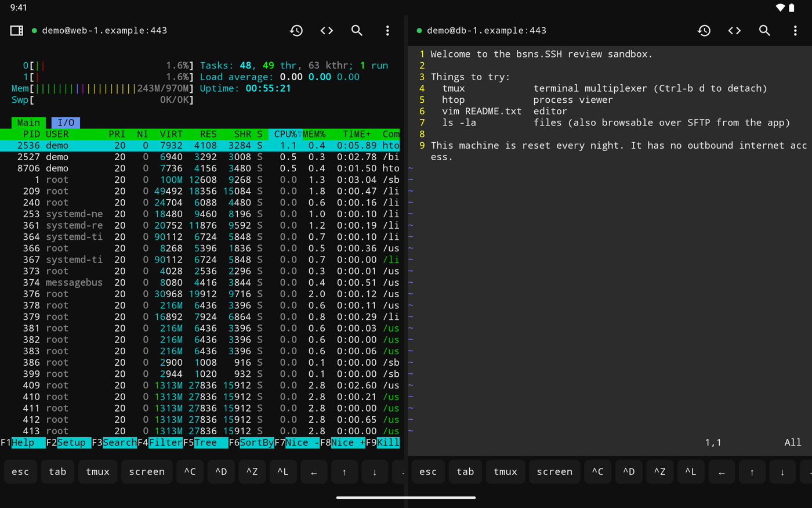Viewport: 812px width, 508px height.
Task: Tap ^D key in db-1 key bar
Action: 629,471
